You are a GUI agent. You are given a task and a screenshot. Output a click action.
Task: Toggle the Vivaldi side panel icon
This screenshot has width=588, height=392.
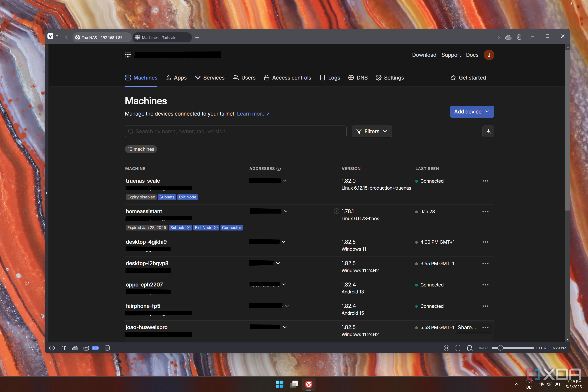click(x=64, y=348)
